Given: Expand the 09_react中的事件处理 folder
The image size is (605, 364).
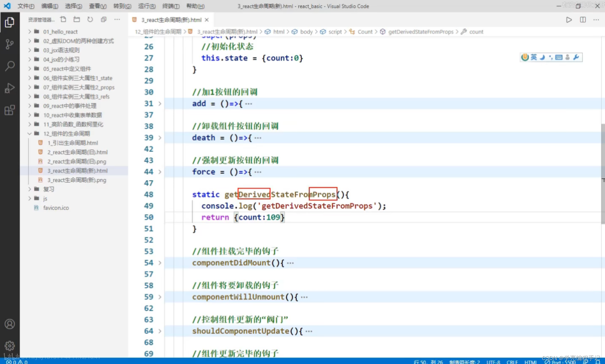Looking at the screenshot, I should pos(74,106).
